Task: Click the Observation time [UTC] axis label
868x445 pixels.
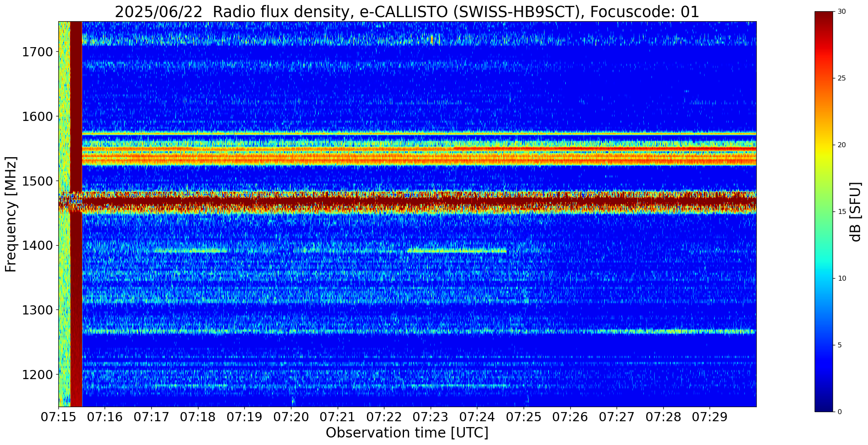Action: coord(407,433)
